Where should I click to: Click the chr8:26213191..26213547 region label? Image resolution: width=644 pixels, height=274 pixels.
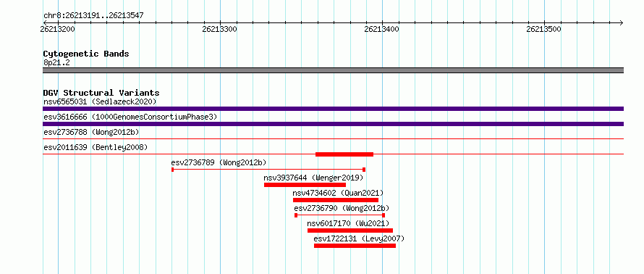(x=93, y=16)
